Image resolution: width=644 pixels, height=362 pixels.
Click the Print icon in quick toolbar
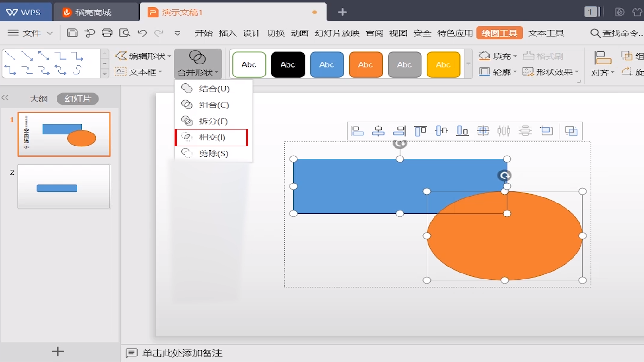coord(107,32)
